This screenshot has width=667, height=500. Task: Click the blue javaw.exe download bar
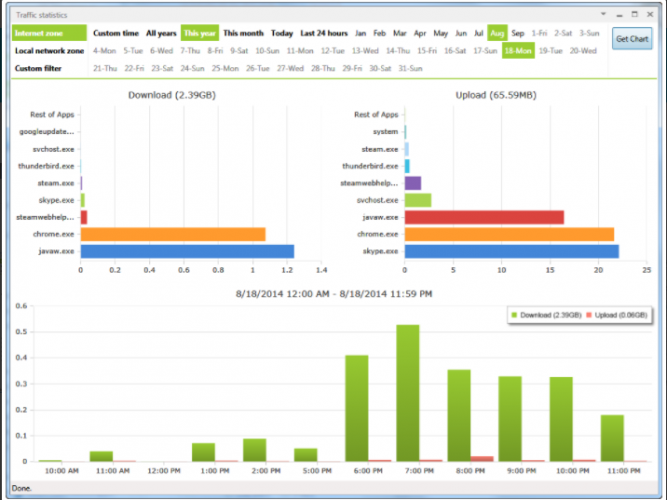point(187,251)
